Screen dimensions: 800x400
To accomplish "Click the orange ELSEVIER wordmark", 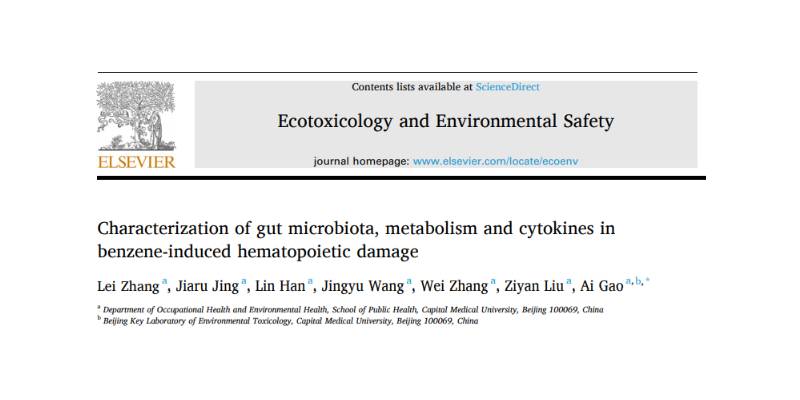I will [135, 161].
